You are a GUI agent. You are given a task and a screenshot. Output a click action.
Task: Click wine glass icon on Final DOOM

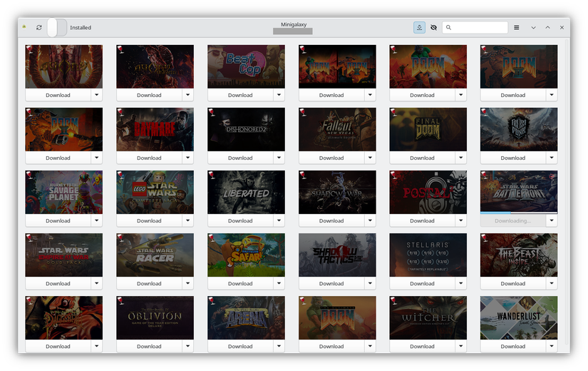click(393, 112)
